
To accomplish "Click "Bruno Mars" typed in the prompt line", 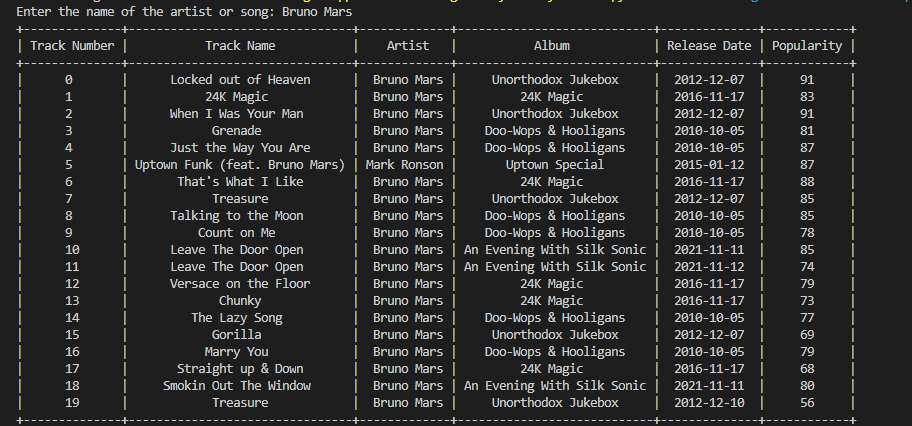I will [317, 12].
